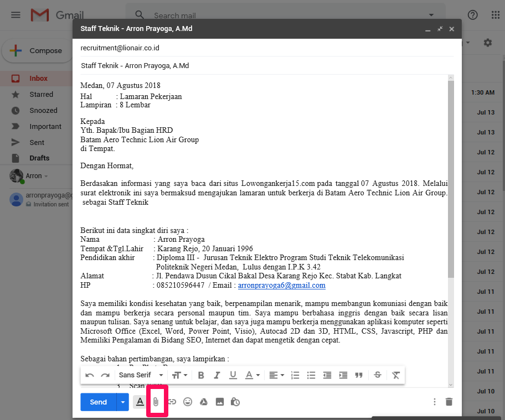The width and height of the screenshot is (505, 420).
Task: Undo the last edit in the compose window
Action: [x=89, y=375]
